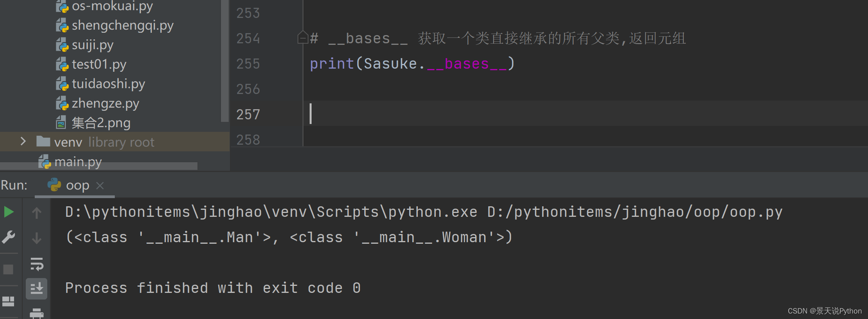The image size is (868, 319).
Task: Click the Python file icon beside suiji.py
Action: point(62,45)
